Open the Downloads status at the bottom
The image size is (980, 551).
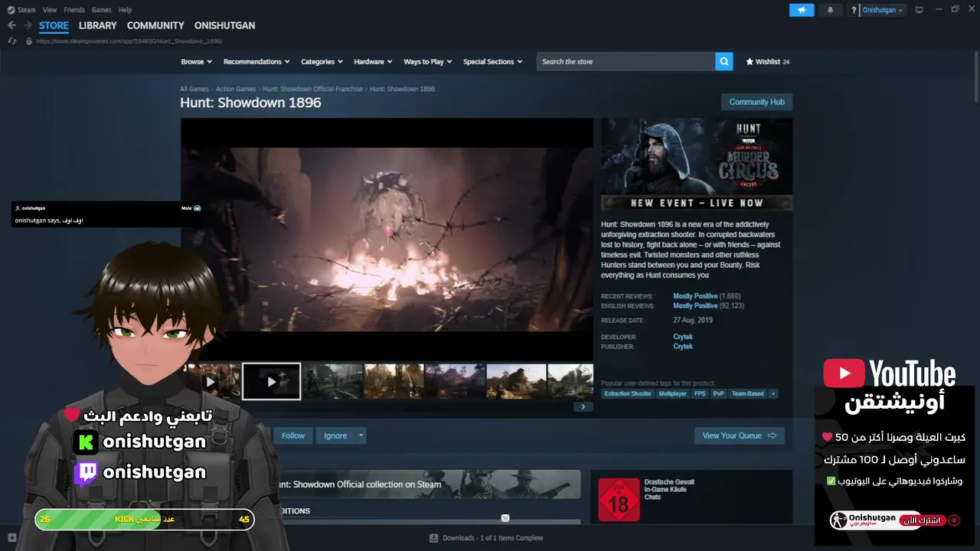pos(486,538)
